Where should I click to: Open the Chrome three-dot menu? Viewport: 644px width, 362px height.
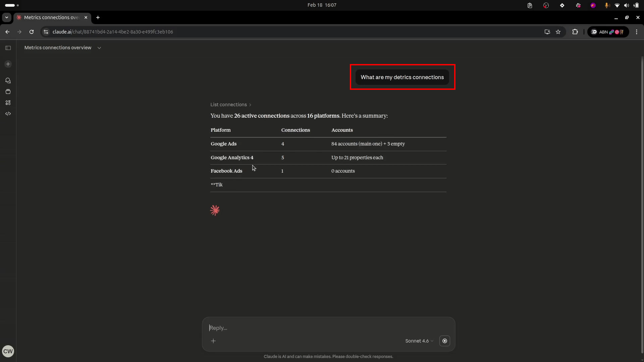(637, 32)
